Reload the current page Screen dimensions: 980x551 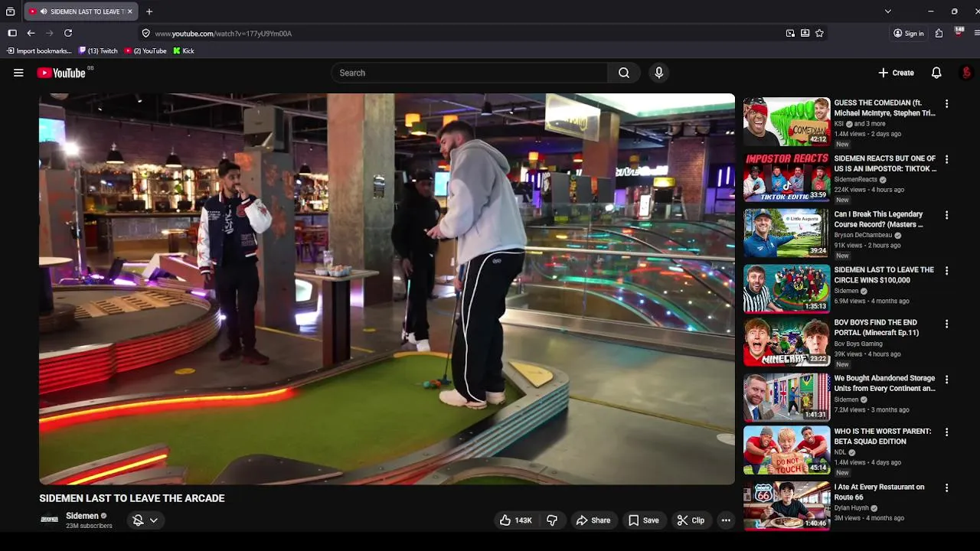(68, 34)
